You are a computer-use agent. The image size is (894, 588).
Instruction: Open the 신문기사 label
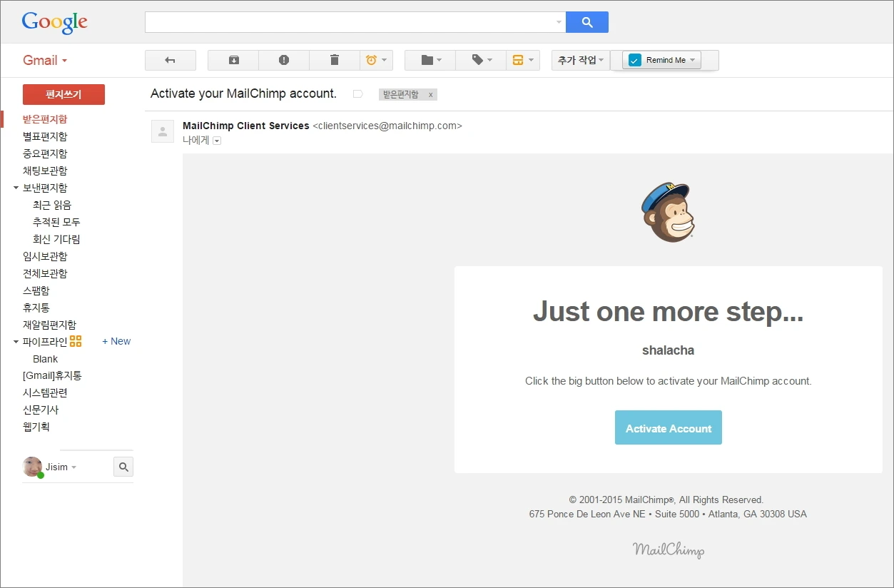(41, 410)
